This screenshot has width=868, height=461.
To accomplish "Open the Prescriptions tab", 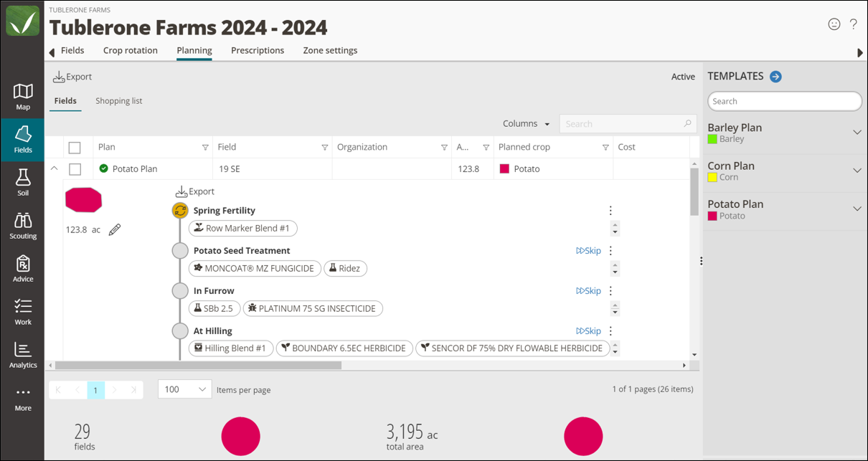I will tap(258, 50).
